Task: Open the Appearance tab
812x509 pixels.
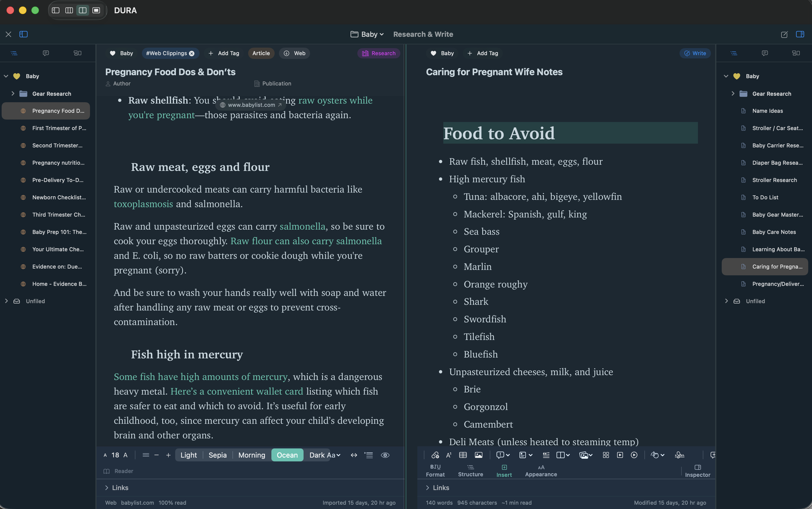Action: point(541,471)
